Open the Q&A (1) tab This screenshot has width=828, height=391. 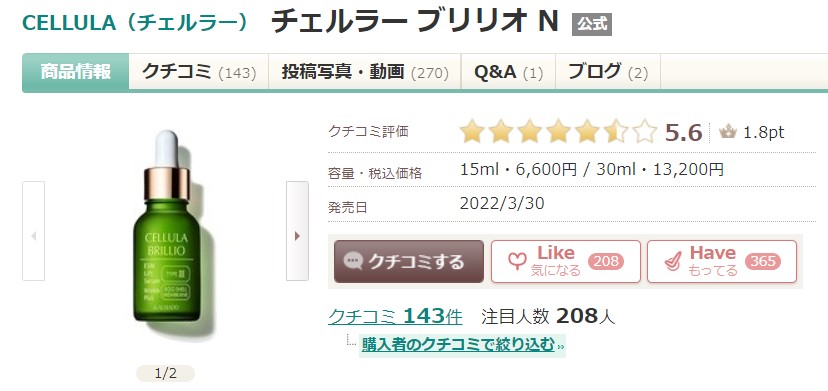click(509, 71)
